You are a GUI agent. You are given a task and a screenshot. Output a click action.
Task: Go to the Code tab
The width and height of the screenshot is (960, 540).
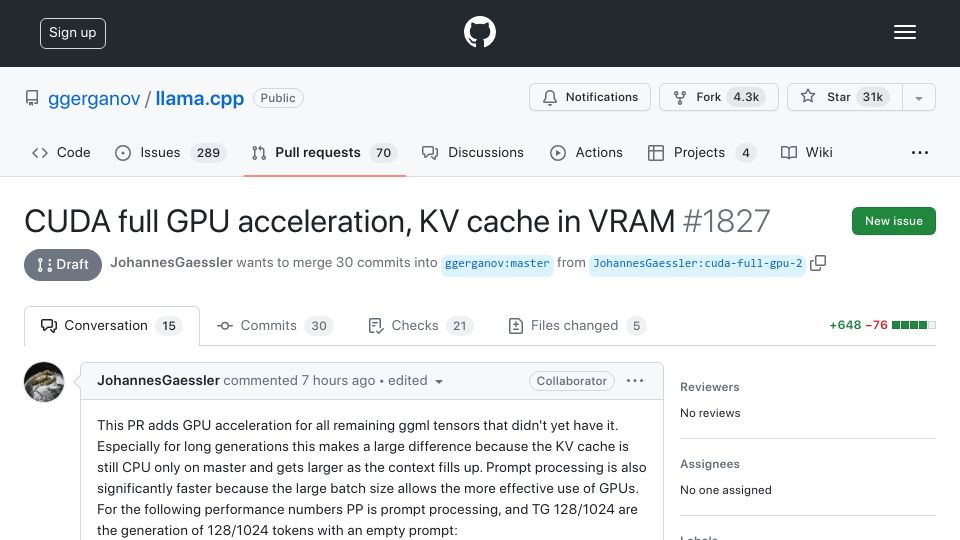(61, 152)
